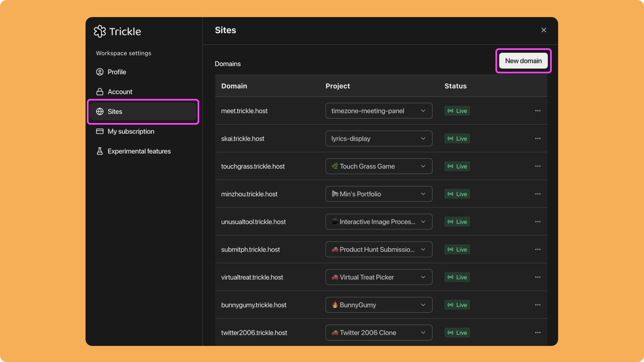Click the three-dot menu for bunnygumy.trickle.host
The width and height of the screenshot is (644, 362).
(538, 305)
